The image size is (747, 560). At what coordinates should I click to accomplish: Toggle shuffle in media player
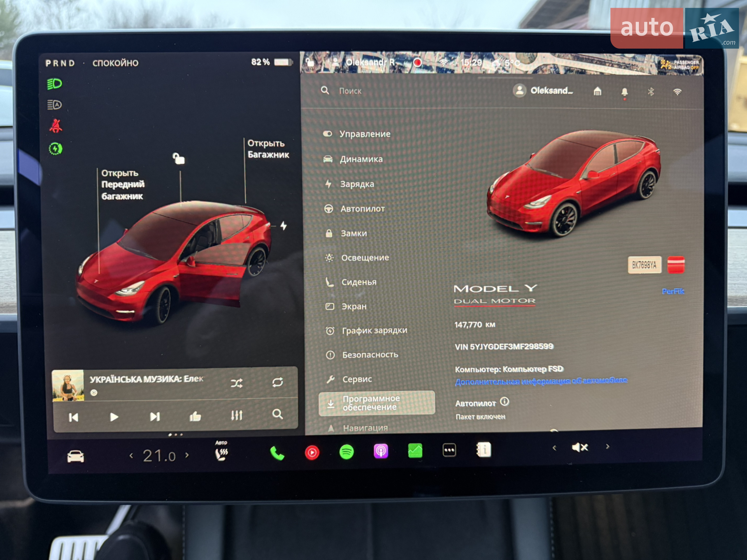(237, 383)
